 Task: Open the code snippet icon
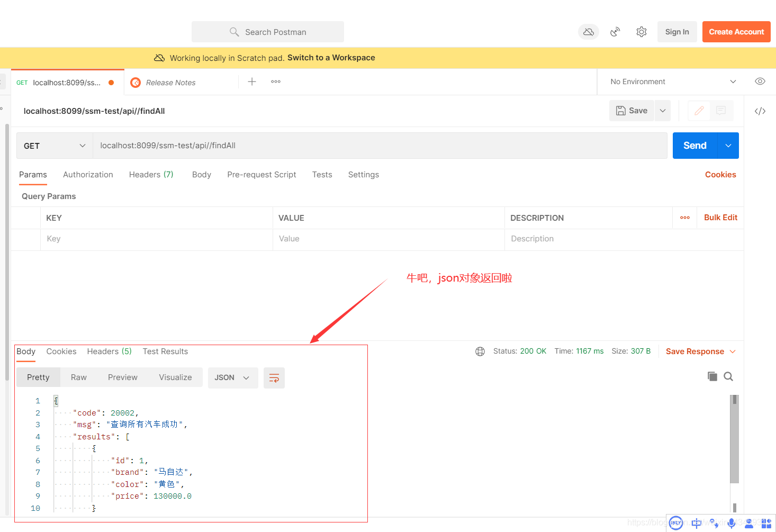[760, 111]
